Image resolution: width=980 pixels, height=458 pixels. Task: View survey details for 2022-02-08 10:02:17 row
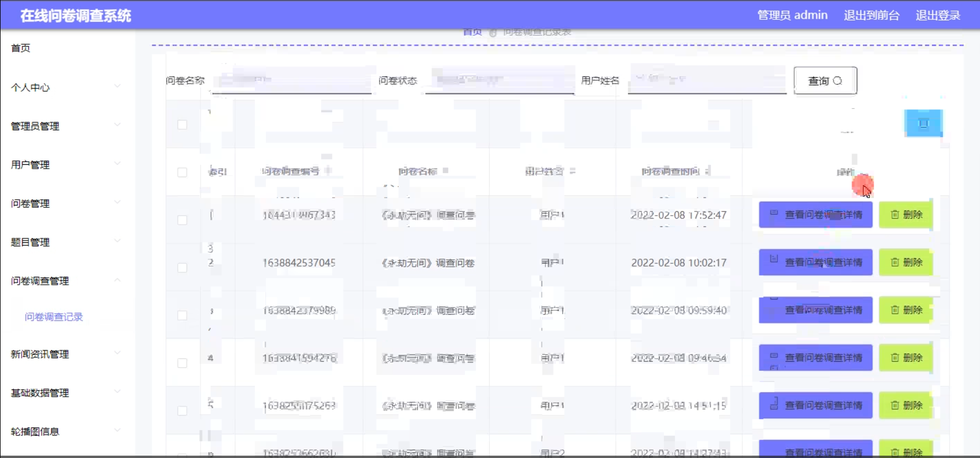pyautogui.click(x=815, y=262)
